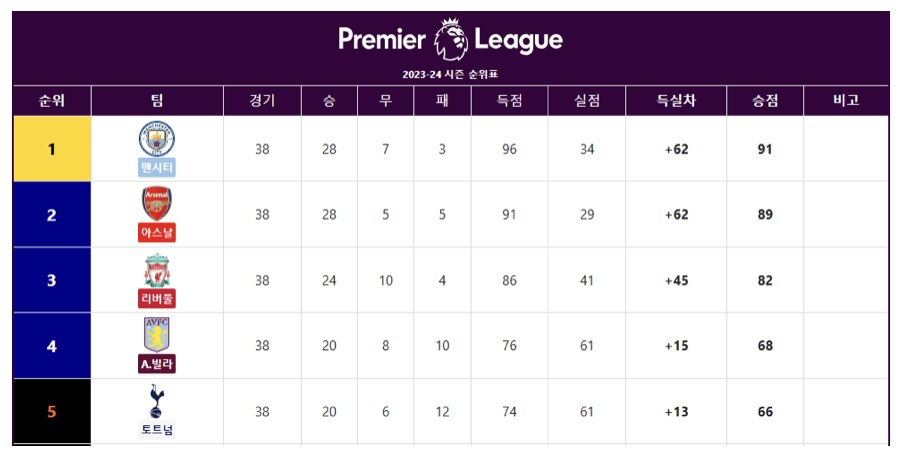This screenshot has height=462, width=900.
Task: Click the Arsenal club crest
Action: point(157,203)
